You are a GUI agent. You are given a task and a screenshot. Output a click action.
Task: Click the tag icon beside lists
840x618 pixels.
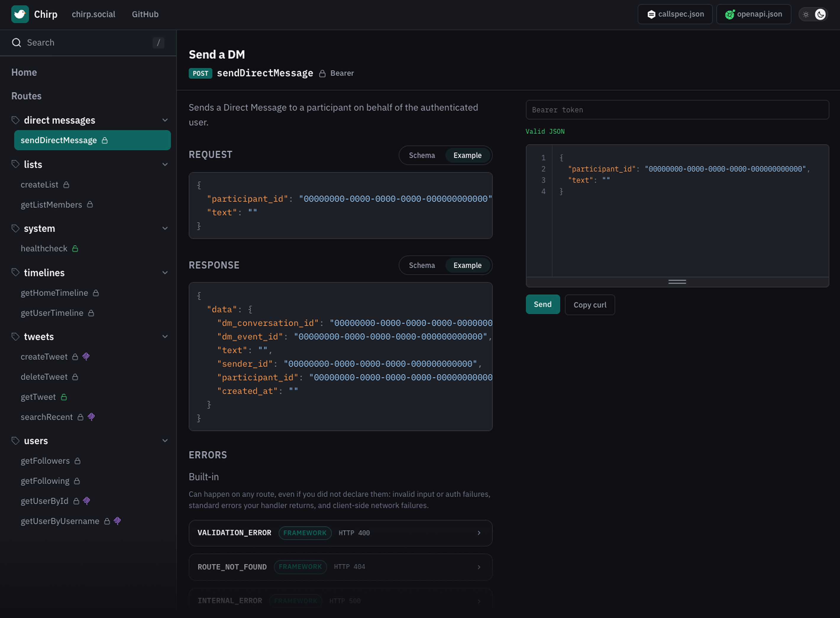[x=15, y=164]
